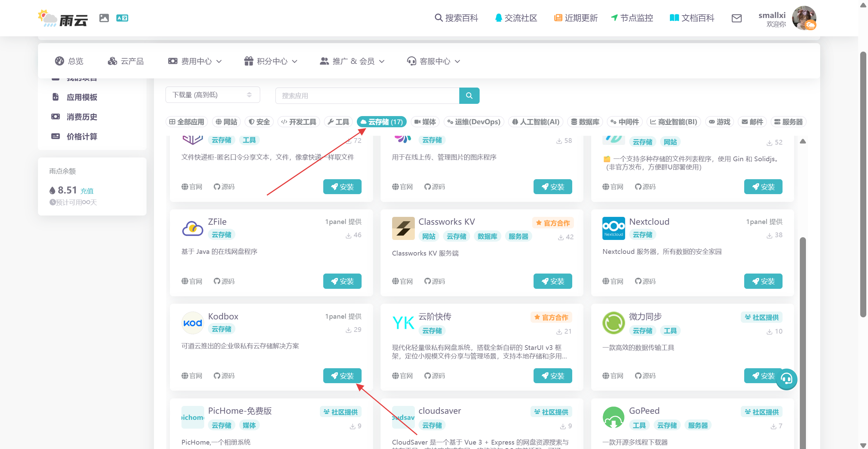Install the ZFile application
This screenshot has height=449, width=868.
coord(342,281)
